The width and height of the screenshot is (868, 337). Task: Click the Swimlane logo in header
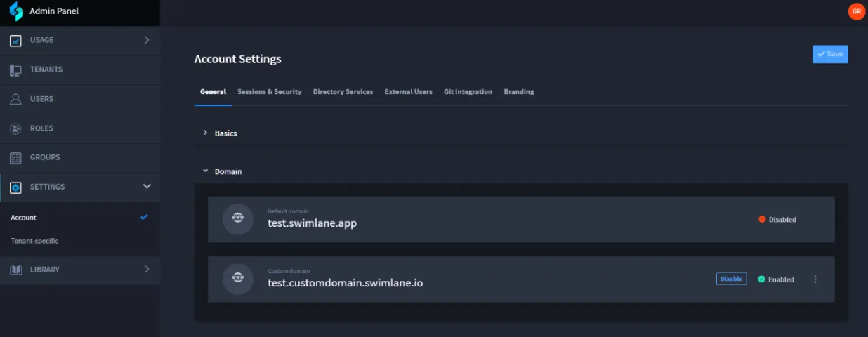click(15, 11)
